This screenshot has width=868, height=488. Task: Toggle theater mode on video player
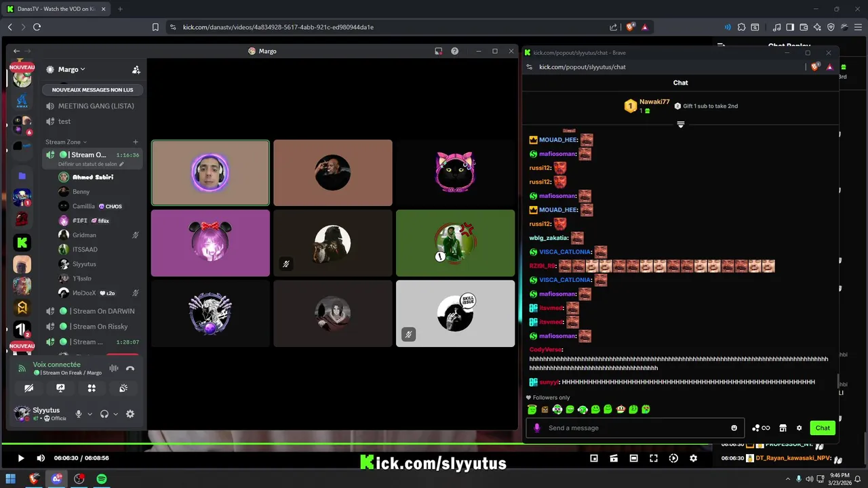click(x=633, y=458)
